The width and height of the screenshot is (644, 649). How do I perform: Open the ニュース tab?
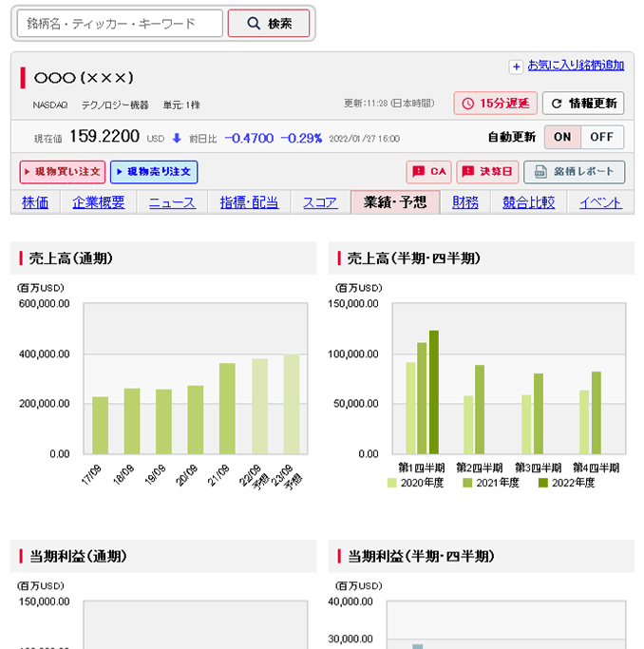point(172,202)
